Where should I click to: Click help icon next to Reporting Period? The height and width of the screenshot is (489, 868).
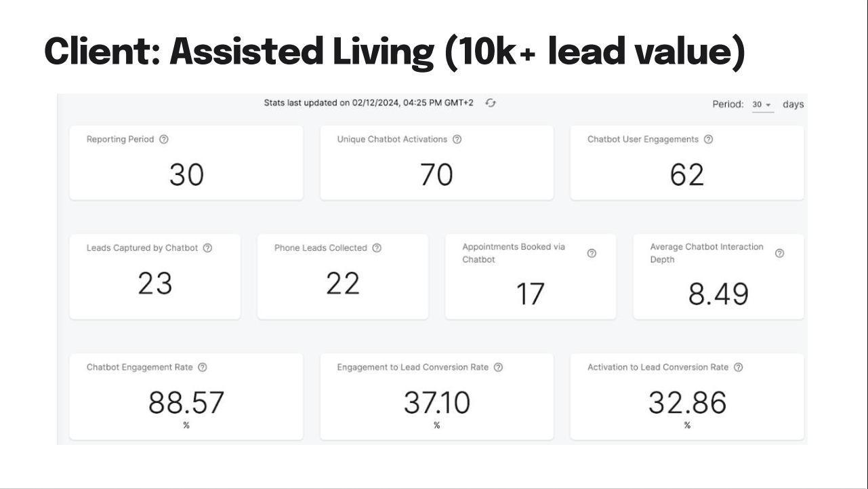tap(164, 140)
